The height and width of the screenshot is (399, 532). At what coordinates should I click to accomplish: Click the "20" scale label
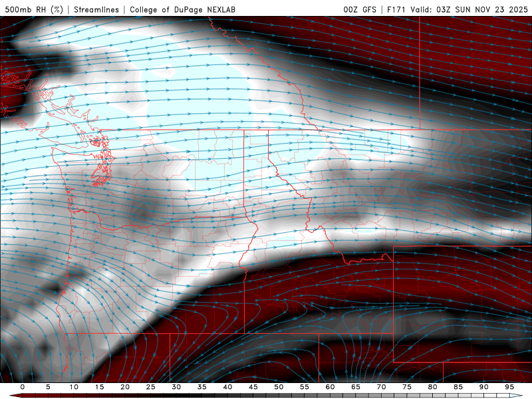125,387
